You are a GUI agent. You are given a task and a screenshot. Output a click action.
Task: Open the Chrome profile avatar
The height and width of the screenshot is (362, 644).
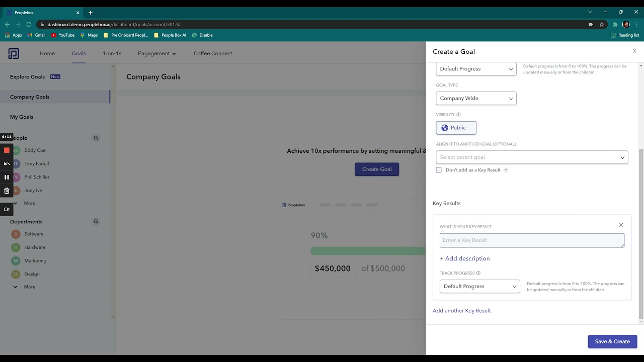click(x=626, y=24)
